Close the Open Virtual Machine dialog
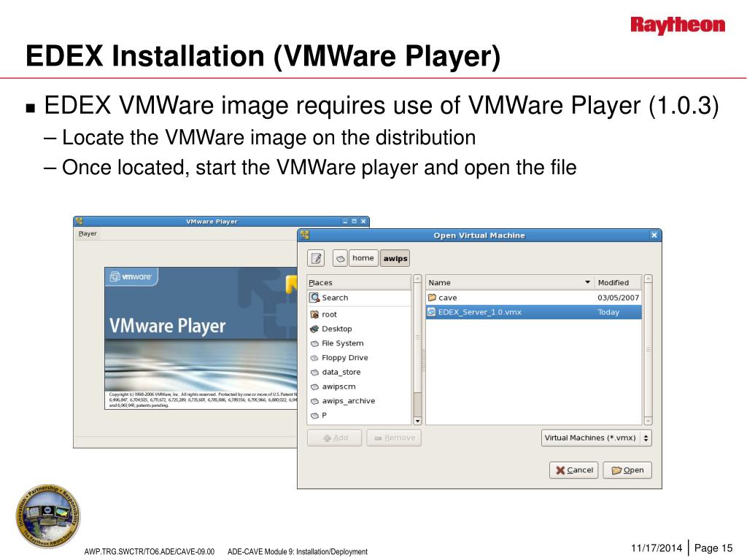 654,236
